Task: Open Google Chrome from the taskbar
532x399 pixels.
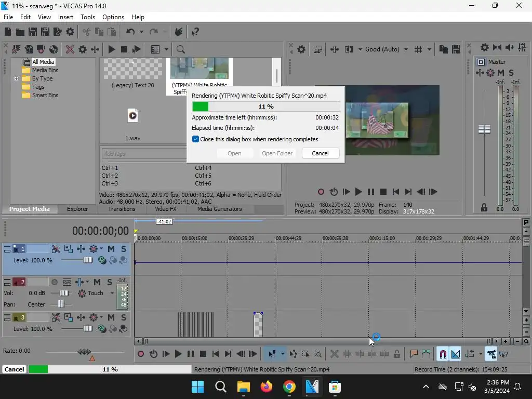Action: coord(289,387)
